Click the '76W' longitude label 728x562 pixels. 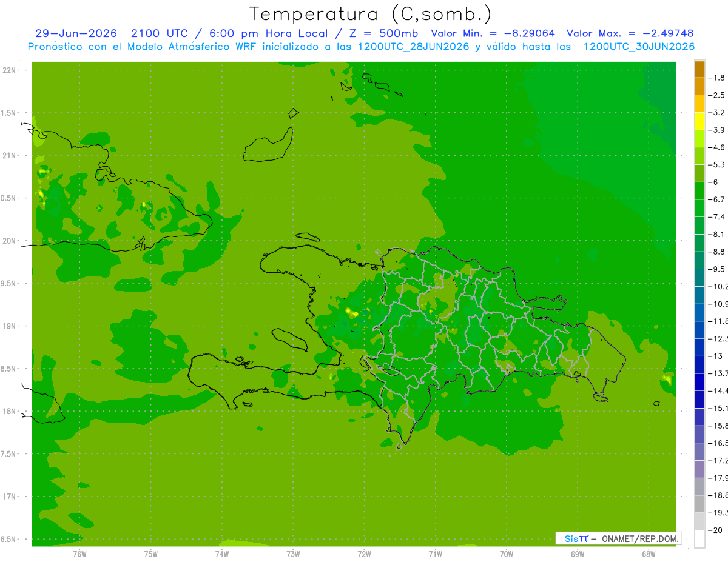pos(79,554)
